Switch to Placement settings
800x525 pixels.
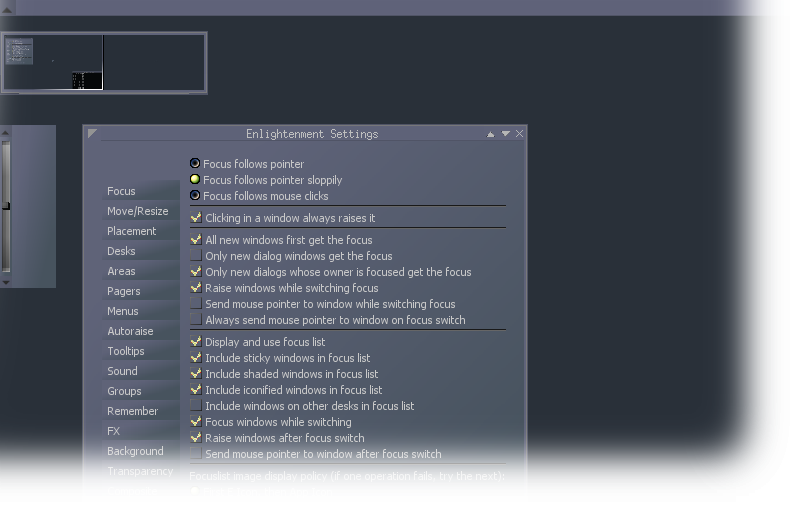(141, 231)
